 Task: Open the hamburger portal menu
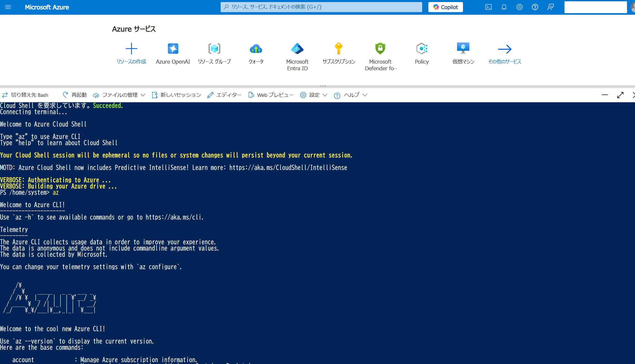[x=8, y=7]
